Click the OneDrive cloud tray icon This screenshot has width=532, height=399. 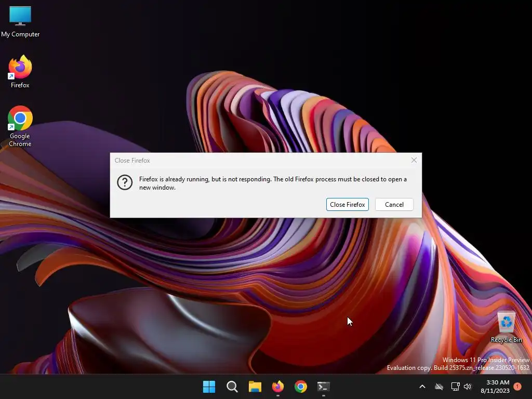coord(439,387)
